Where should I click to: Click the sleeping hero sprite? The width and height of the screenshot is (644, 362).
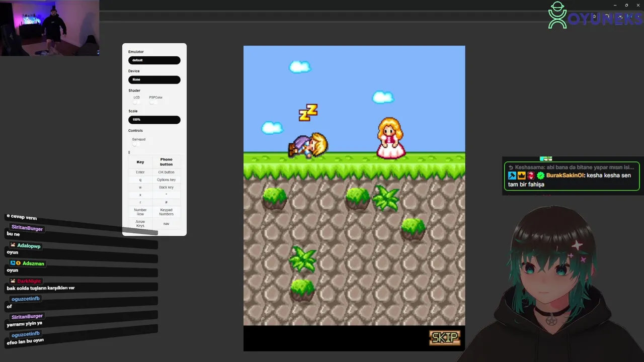(307, 146)
